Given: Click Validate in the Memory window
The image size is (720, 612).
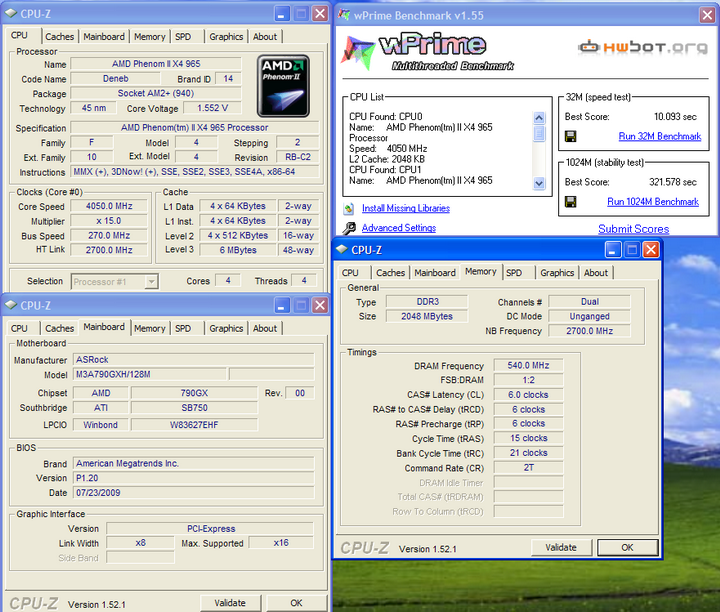Looking at the screenshot, I should pyautogui.click(x=561, y=547).
